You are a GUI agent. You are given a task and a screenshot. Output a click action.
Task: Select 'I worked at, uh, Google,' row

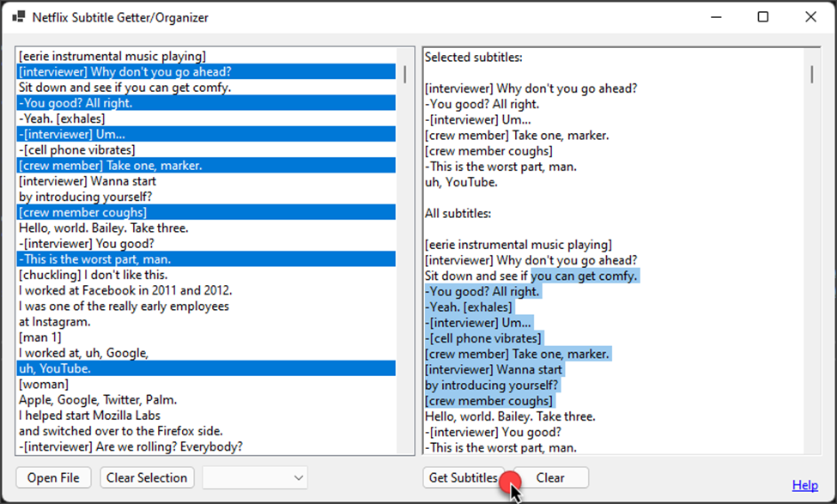[x=206, y=353]
